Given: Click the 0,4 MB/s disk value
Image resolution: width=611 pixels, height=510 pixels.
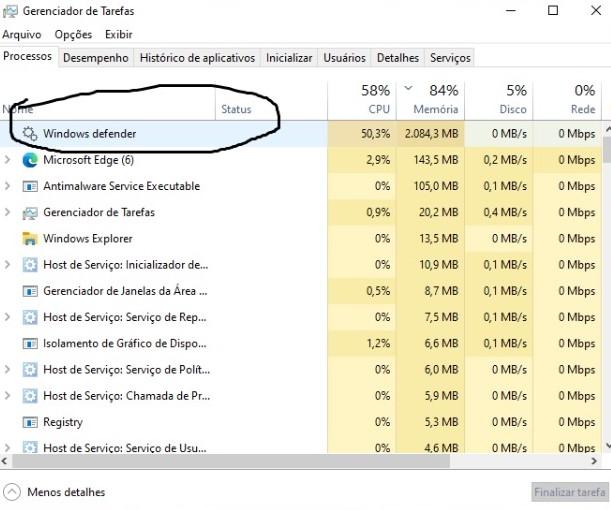Looking at the screenshot, I should coord(505,212).
